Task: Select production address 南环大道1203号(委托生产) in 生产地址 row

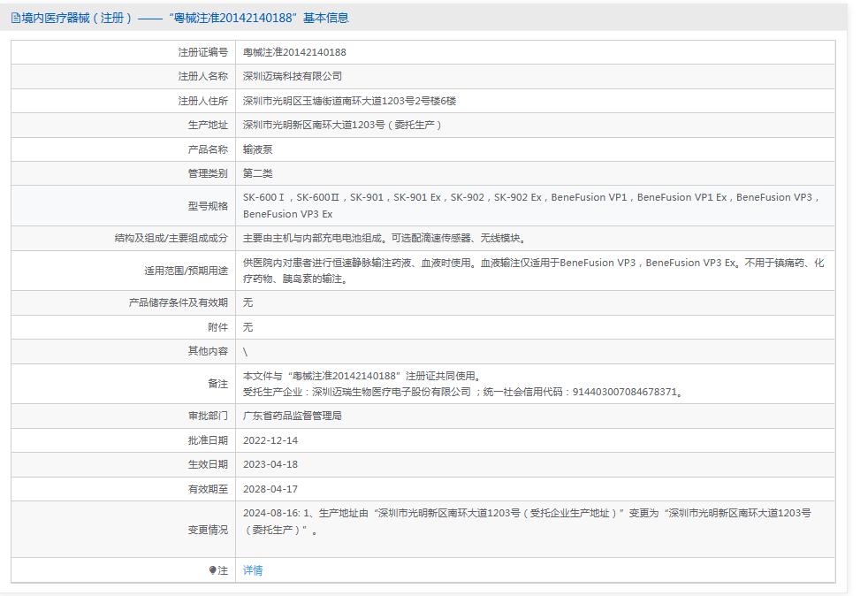Action: point(342,125)
